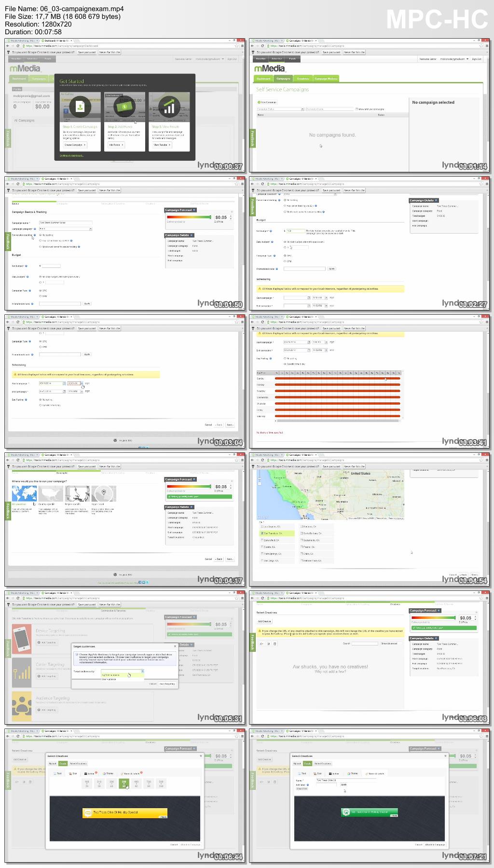494x868 pixels.
Task: Click promo code Apply button in 00:02:27 frame
Action: pyautogui.click(x=331, y=268)
